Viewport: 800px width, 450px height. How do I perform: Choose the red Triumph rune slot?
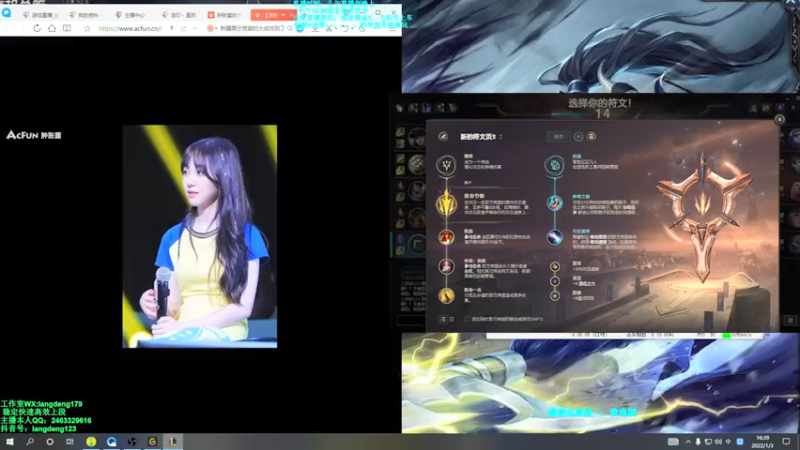(x=446, y=237)
